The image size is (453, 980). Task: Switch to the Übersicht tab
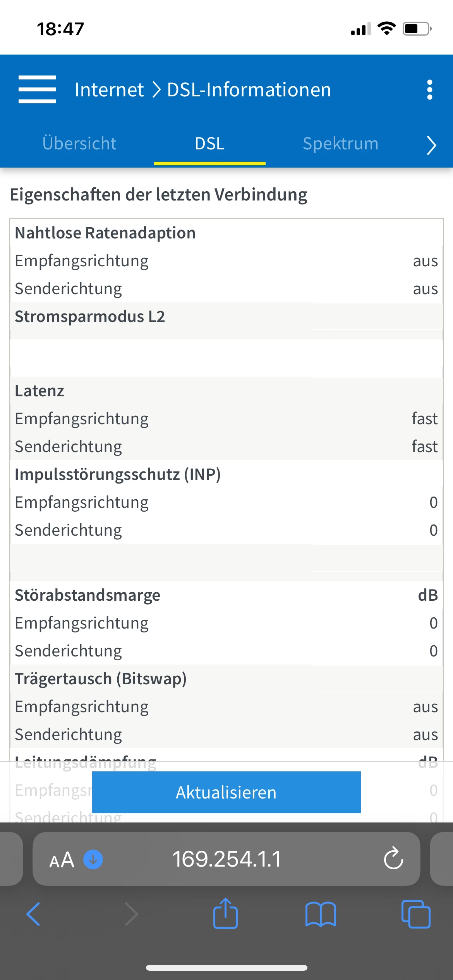79,144
